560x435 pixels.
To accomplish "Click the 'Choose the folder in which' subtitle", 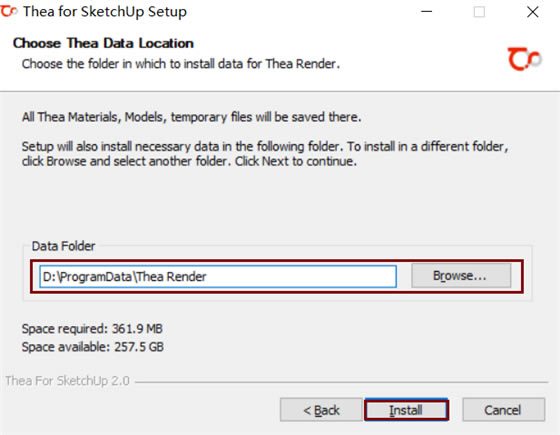I will pos(181,64).
